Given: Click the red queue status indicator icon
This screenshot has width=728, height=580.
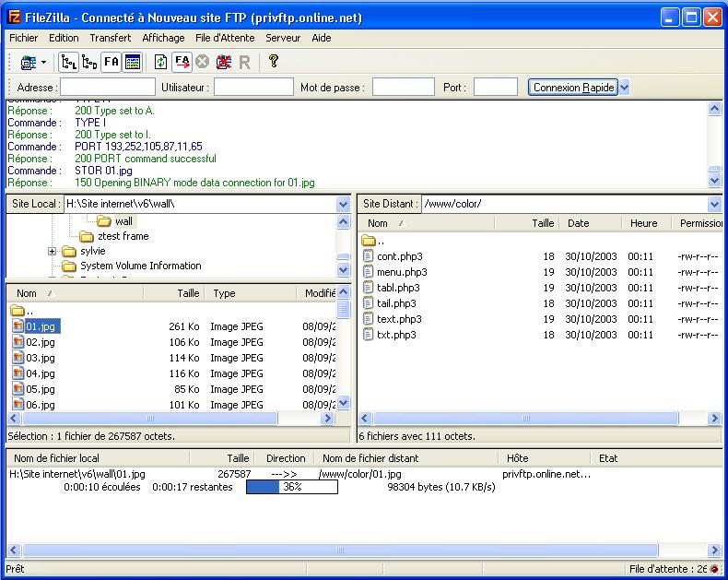Looking at the screenshot, I should click(x=714, y=569).
